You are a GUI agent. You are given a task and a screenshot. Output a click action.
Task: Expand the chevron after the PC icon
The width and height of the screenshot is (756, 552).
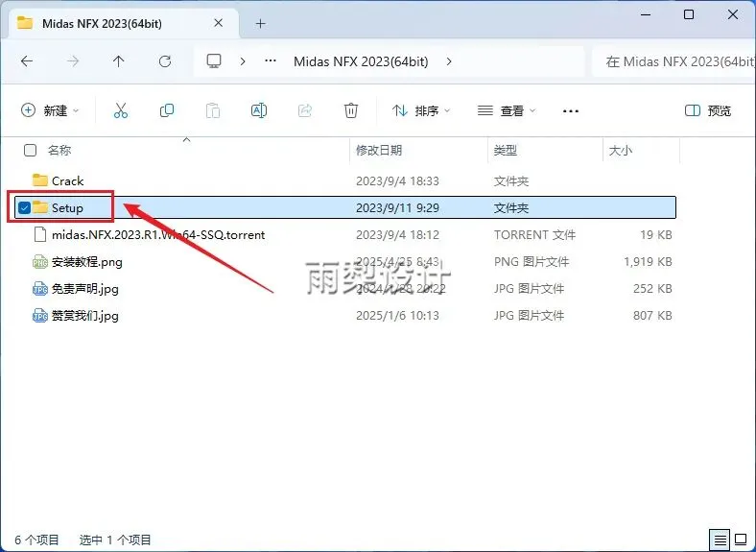point(243,61)
